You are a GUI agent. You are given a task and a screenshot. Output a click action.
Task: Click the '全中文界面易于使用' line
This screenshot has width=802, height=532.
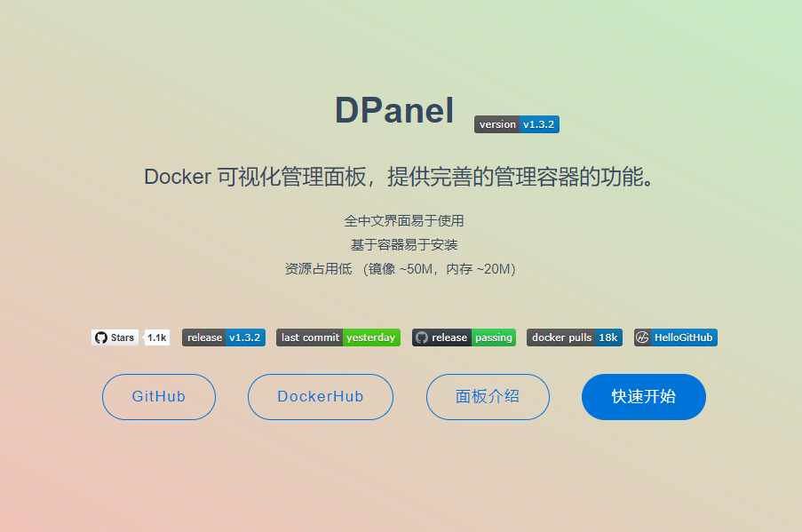[404, 221]
